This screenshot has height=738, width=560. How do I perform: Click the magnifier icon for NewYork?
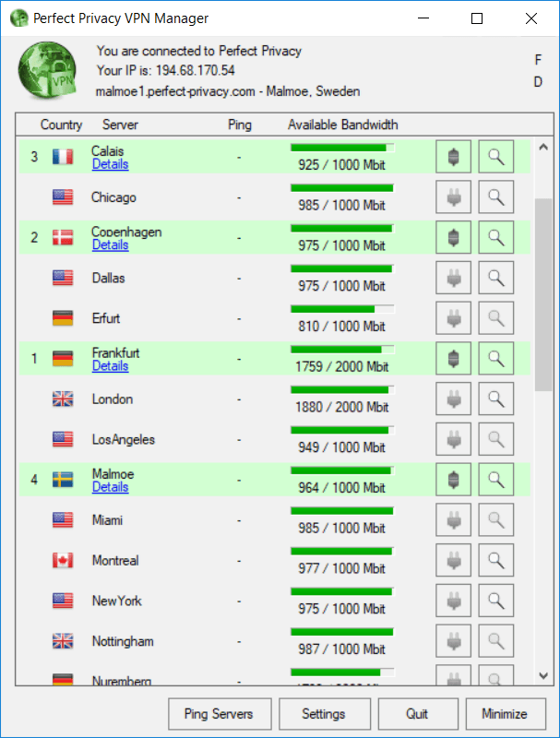tap(496, 601)
